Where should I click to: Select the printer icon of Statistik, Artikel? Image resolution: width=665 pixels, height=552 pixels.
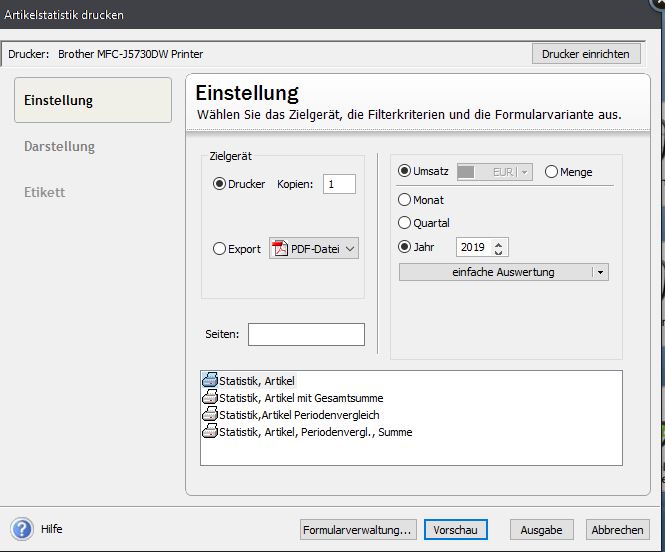pyautogui.click(x=210, y=380)
